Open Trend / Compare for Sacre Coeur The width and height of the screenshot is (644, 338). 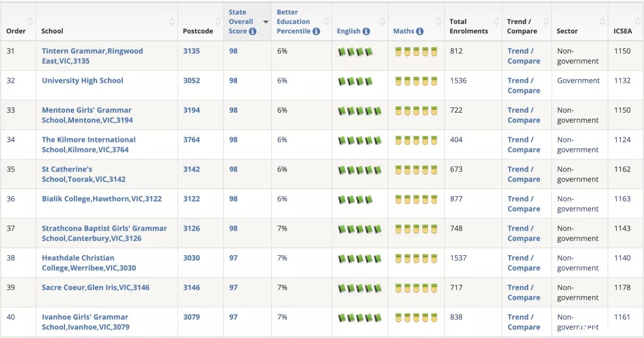(524, 293)
